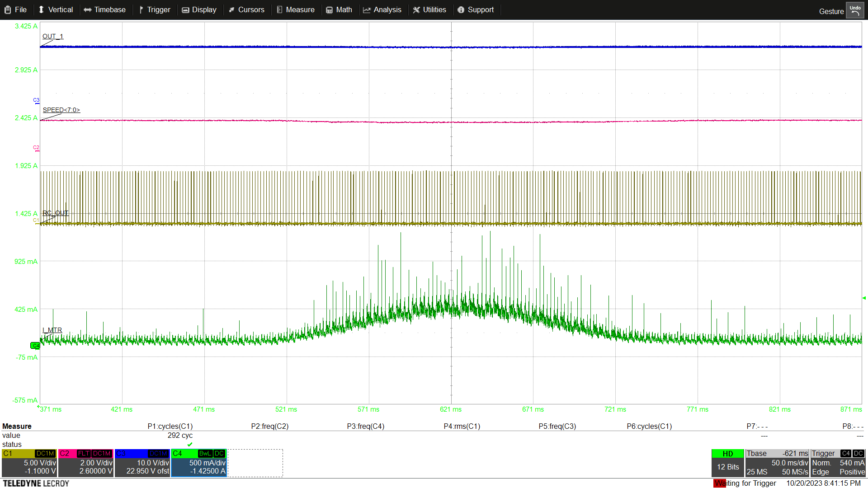
Task: Click the Math menu icon
Action: click(x=329, y=10)
